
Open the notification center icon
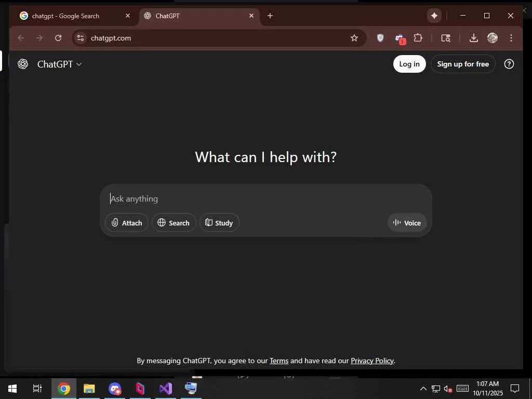point(515,389)
